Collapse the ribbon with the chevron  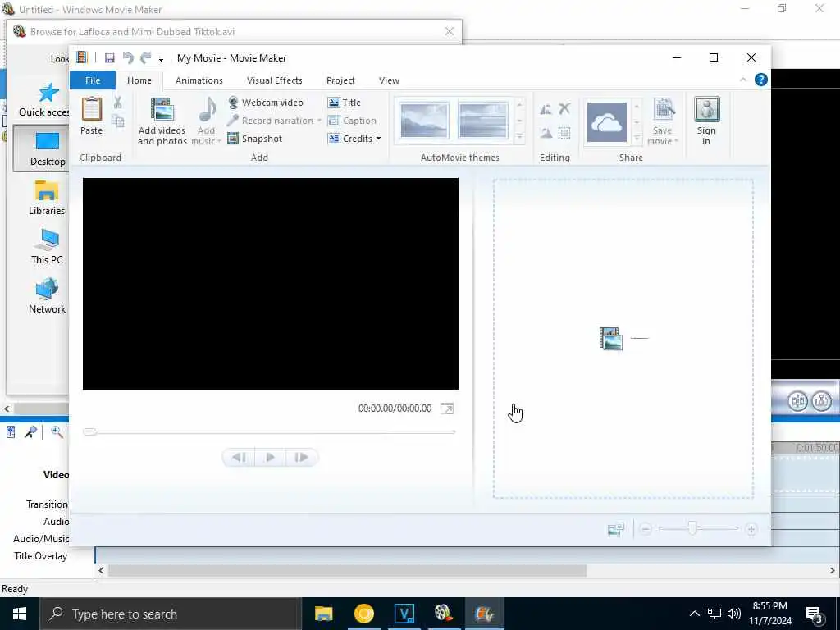(x=742, y=80)
